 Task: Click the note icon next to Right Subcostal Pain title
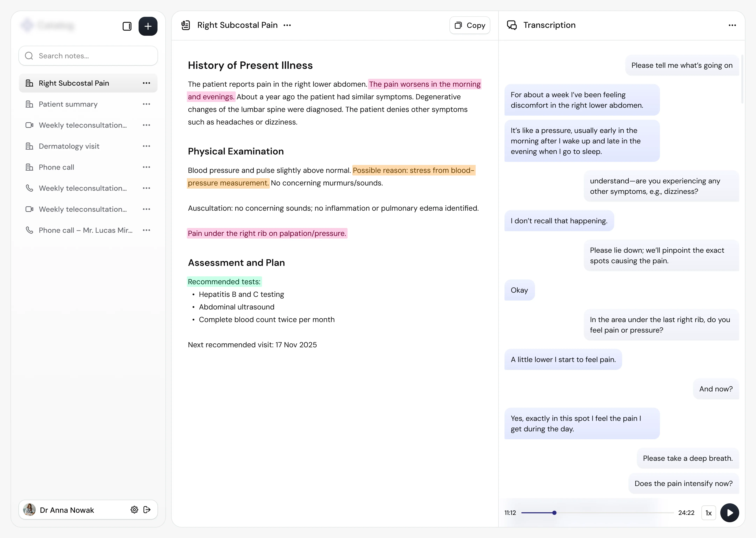click(185, 25)
